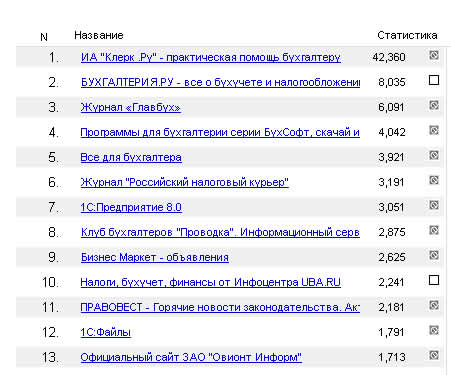Image resolution: width=451 pixels, height=375 pixels.
Task: Visit the 1С:Предприятие 8.0 link
Action: (131, 207)
